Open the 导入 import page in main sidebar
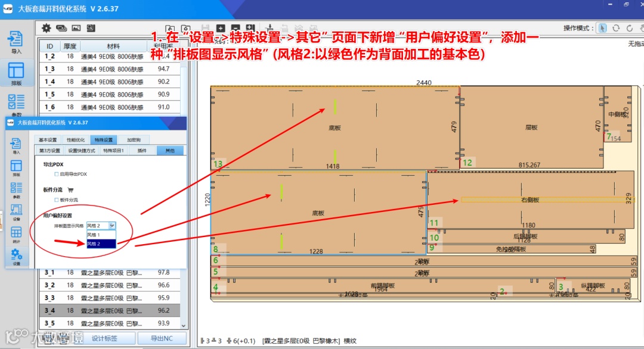The width and height of the screenshot is (644, 349). tap(16, 42)
